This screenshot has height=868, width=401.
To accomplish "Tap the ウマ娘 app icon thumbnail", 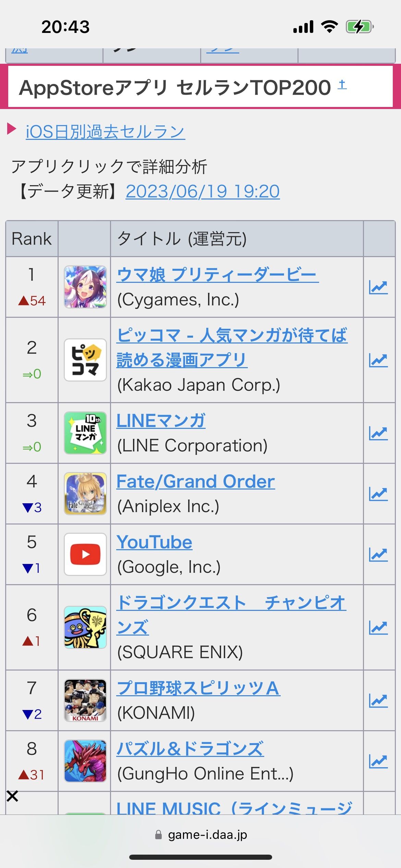I will (85, 287).
